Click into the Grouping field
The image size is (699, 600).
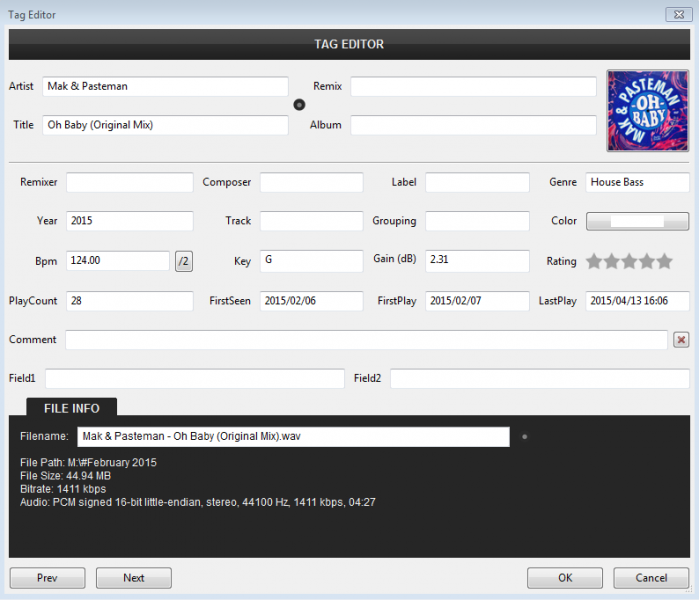(x=477, y=221)
